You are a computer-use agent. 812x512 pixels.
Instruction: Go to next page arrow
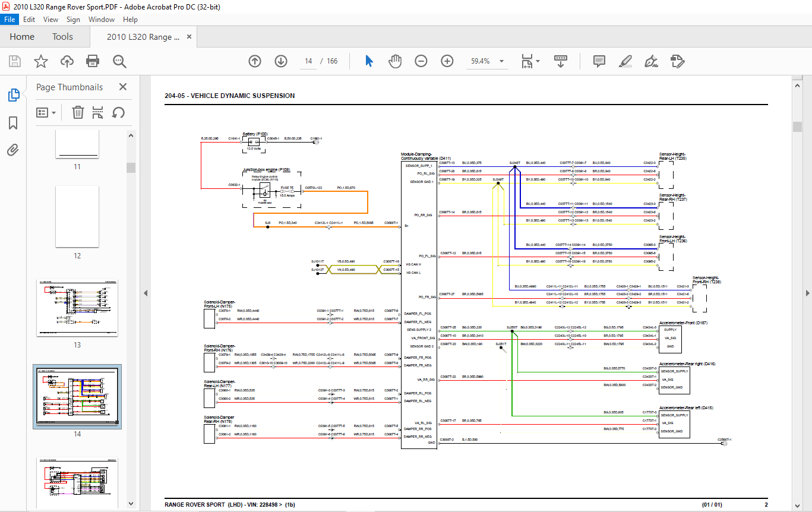281,61
